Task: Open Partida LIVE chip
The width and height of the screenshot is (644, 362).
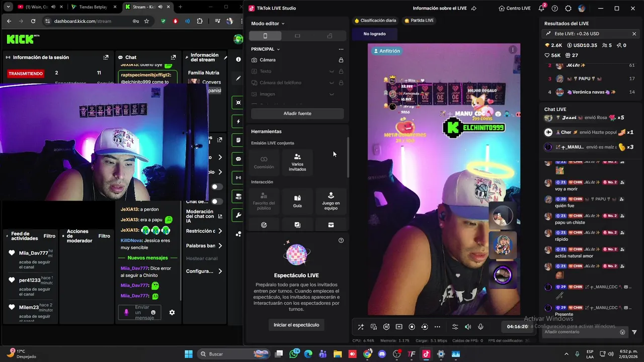Action: pos(419,21)
